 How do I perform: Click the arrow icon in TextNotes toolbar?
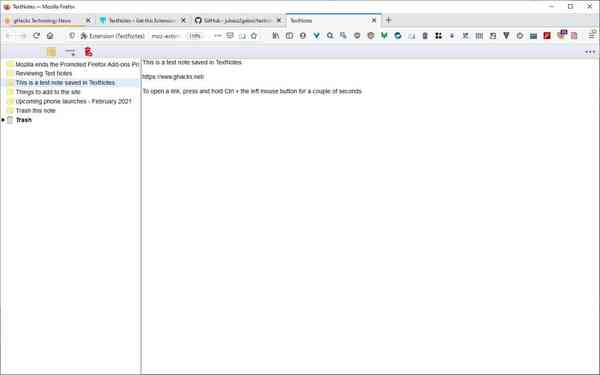pos(70,52)
